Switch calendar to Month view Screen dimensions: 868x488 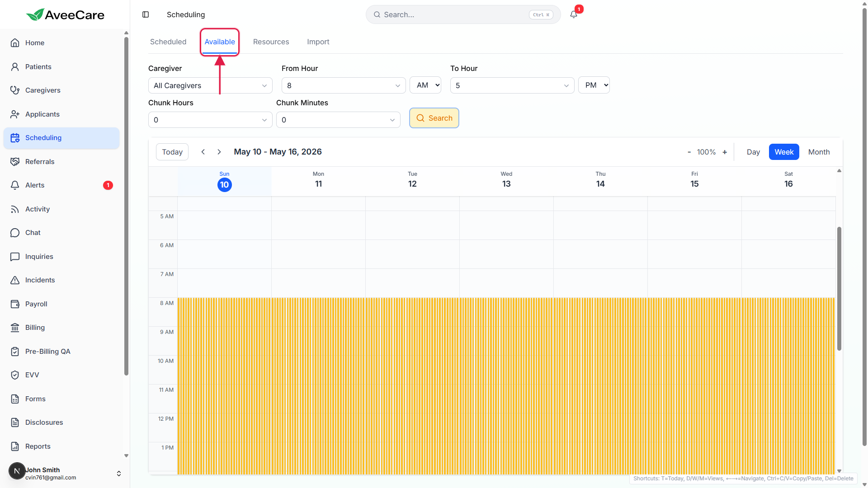point(819,152)
